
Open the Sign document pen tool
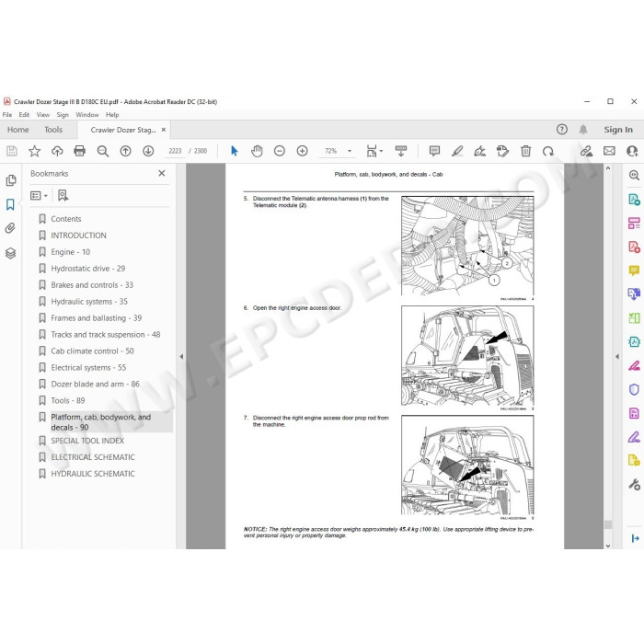point(479,151)
